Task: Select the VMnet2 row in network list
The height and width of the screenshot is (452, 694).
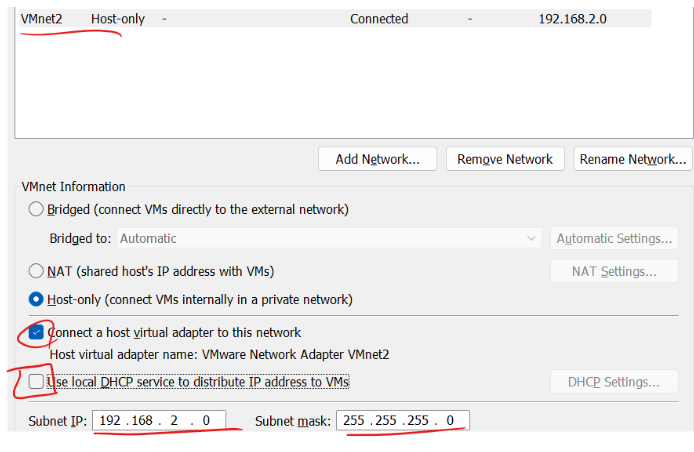Action: (x=335, y=19)
